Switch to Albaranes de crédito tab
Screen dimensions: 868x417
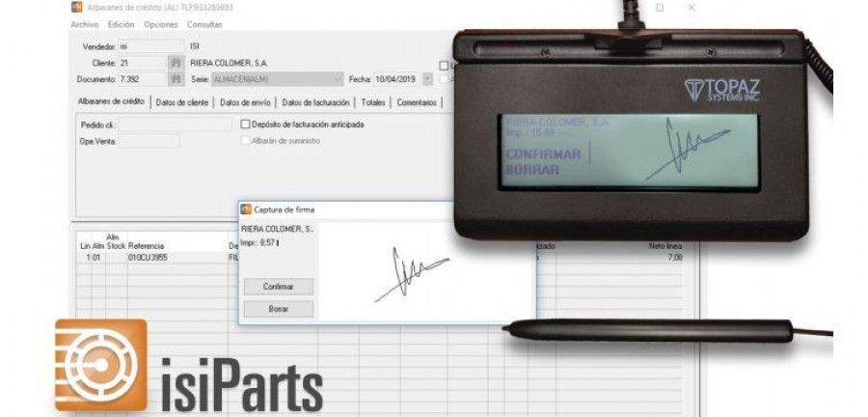point(111,102)
